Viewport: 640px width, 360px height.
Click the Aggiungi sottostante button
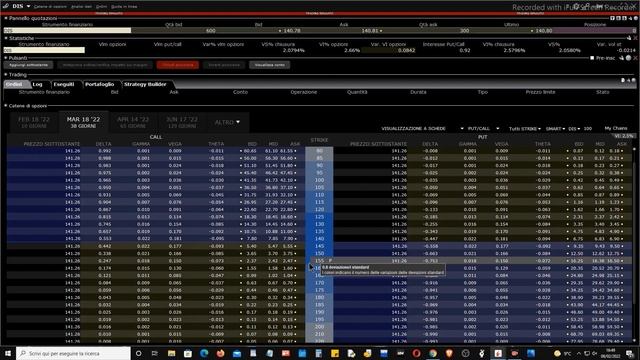point(29,65)
